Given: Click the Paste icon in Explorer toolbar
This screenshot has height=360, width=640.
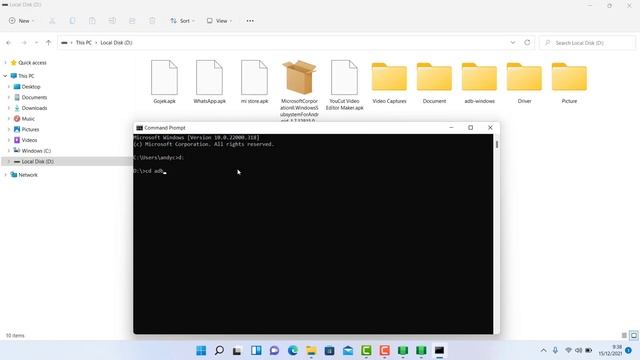Looking at the screenshot, I should (92, 21).
